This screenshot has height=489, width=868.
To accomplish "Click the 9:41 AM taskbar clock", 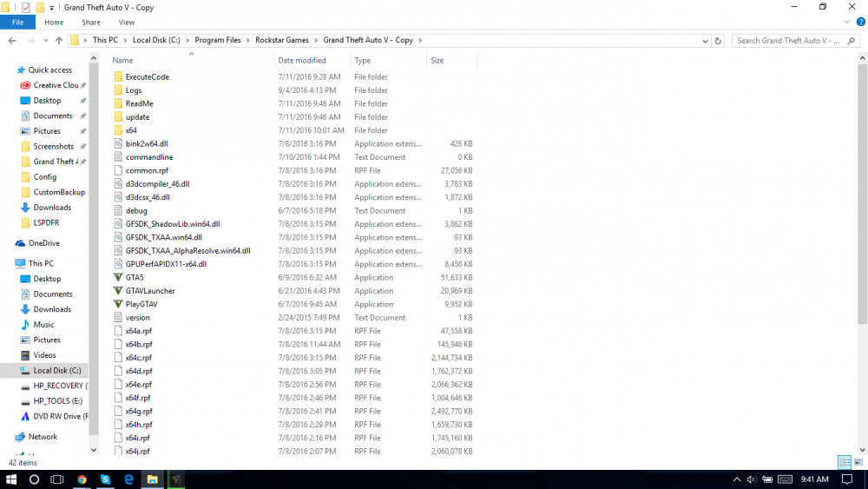I will click(x=815, y=479).
